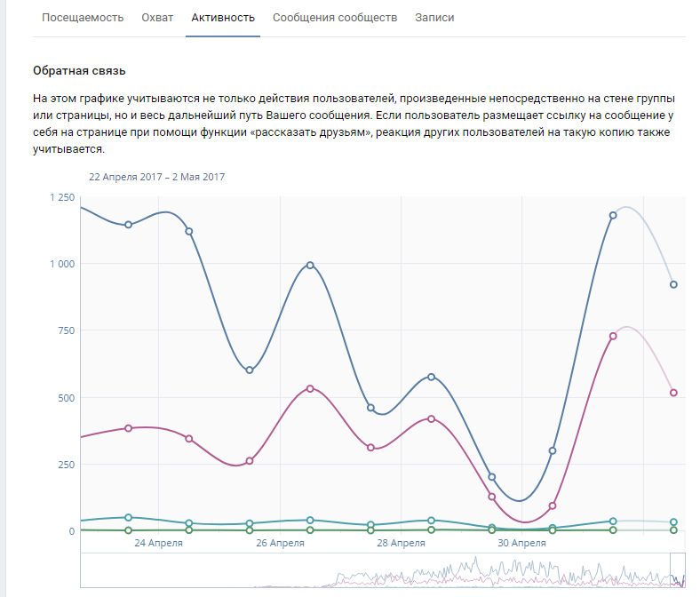Screen dimensions: 700x597
Task: Open the Посещаемость tab
Action: click(83, 18)
